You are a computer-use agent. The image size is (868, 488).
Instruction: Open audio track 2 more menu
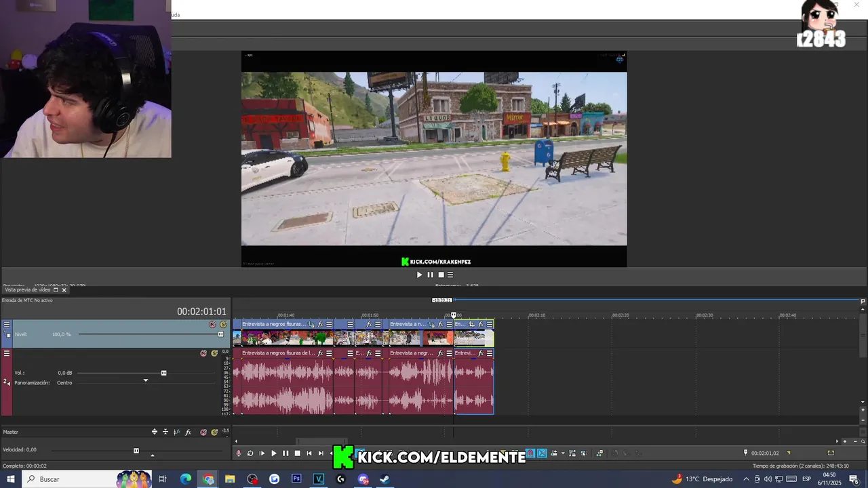pos(7,353)
